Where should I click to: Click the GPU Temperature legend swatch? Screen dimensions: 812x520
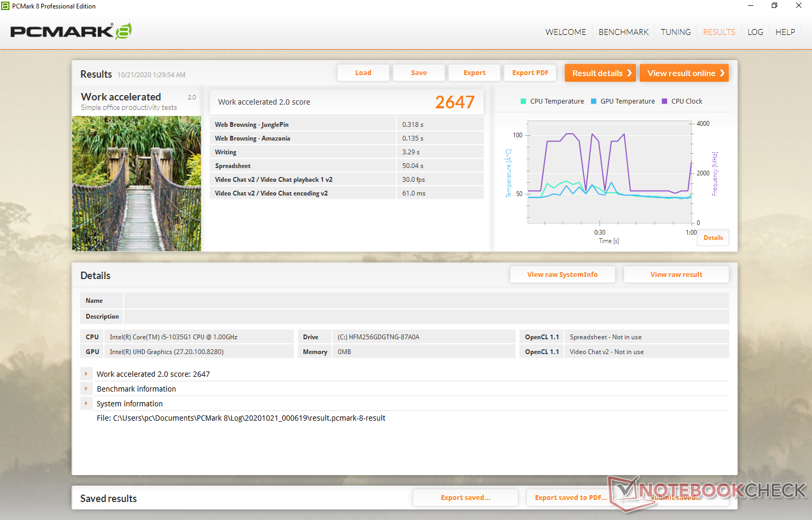tap(594, 101)
